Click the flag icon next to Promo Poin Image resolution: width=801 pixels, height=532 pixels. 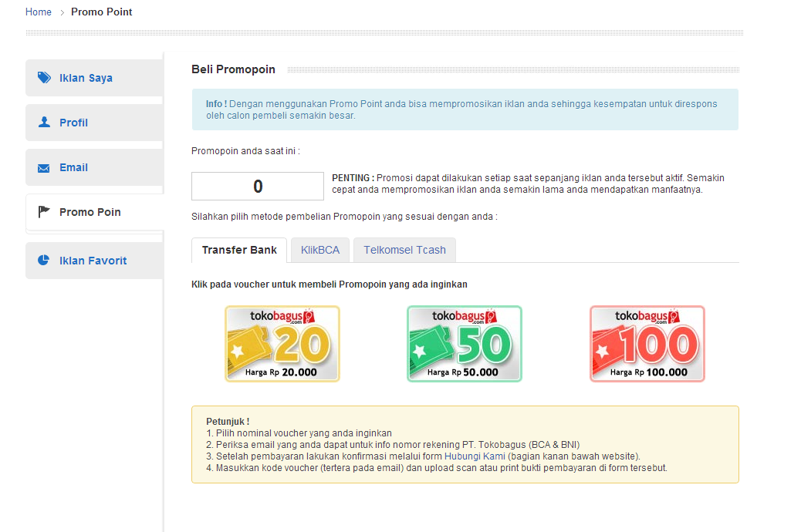coord(44,212)
